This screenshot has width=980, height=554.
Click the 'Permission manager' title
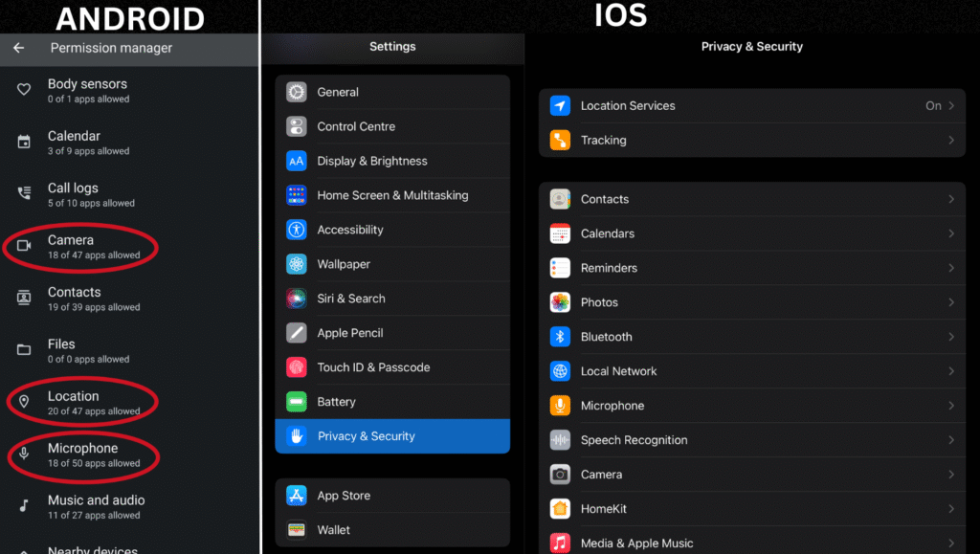(x=111, y=48)
